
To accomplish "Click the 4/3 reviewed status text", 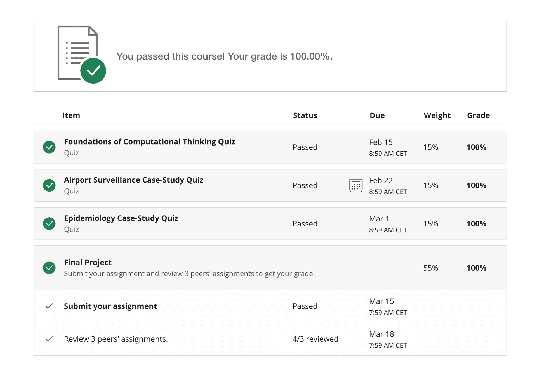I will pos(315,339).
